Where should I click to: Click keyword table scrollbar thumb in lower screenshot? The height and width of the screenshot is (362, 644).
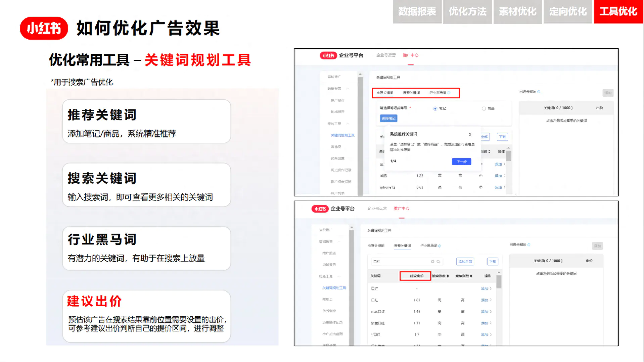499,282
